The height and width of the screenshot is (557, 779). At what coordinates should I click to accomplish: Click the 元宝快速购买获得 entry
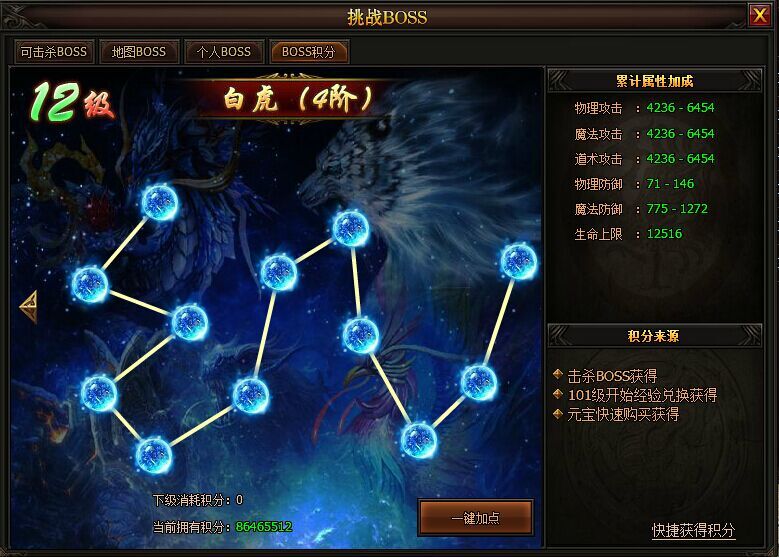pyautogui.click(x=623, y=414)
